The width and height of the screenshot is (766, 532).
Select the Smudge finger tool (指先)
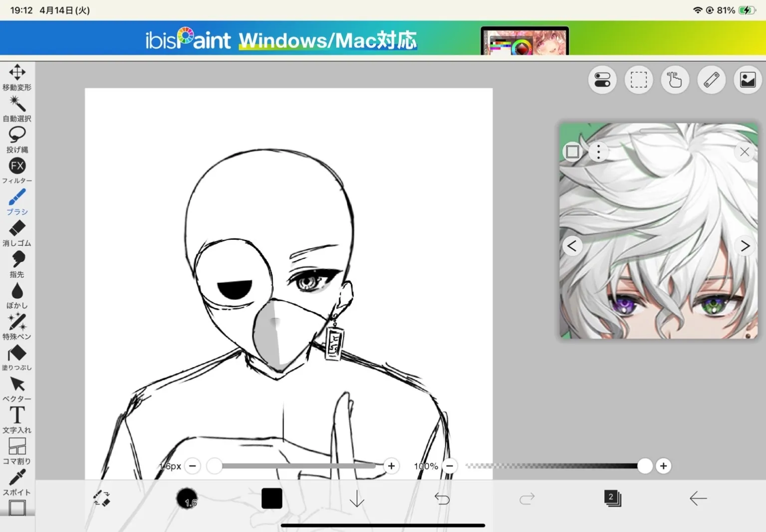coord(17,264)
